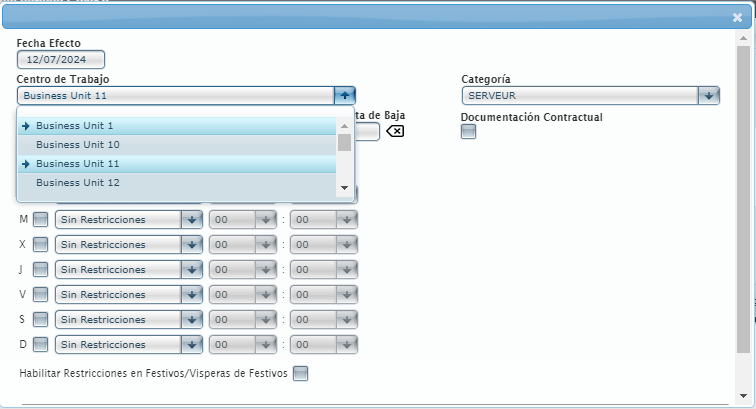Viewport: 756px width, 409px height.
Task: Open the Categoría SERVEUR dropdown
Action: pyautogui.click(x=708, y=95)
